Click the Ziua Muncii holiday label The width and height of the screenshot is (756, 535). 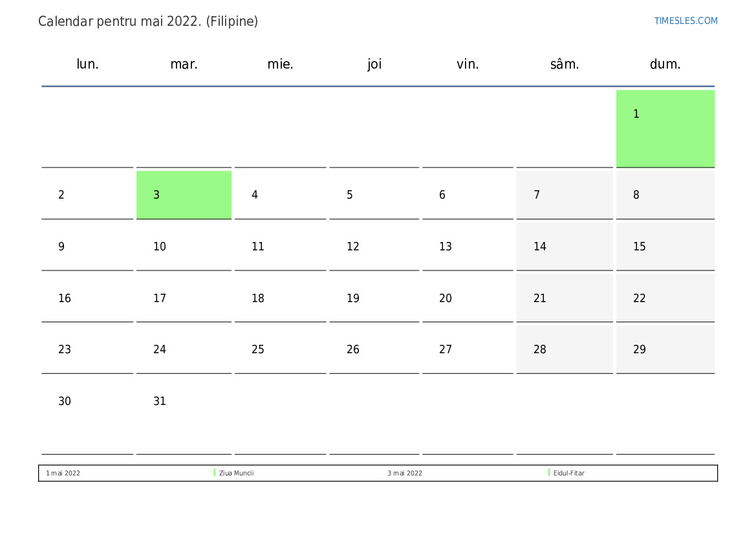(237, 474)
